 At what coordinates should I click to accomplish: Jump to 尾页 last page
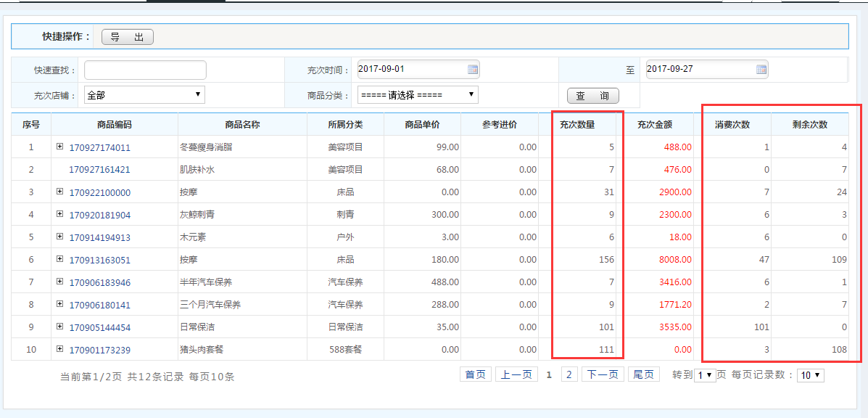pyautogui.click(x=643, y=374)
